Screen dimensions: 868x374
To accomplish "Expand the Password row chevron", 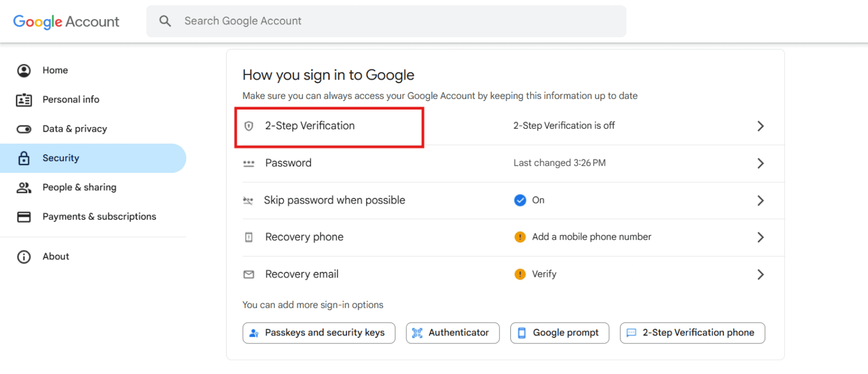I will 761,163.
